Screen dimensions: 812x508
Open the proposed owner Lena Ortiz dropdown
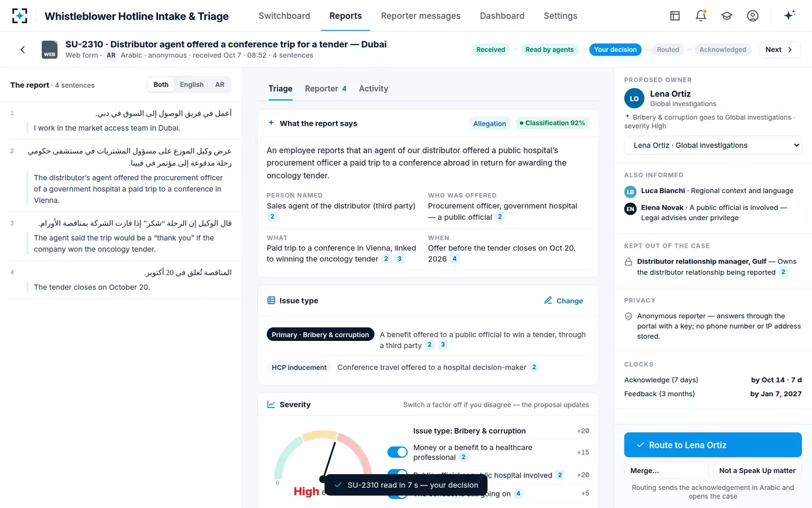point(713,145)
